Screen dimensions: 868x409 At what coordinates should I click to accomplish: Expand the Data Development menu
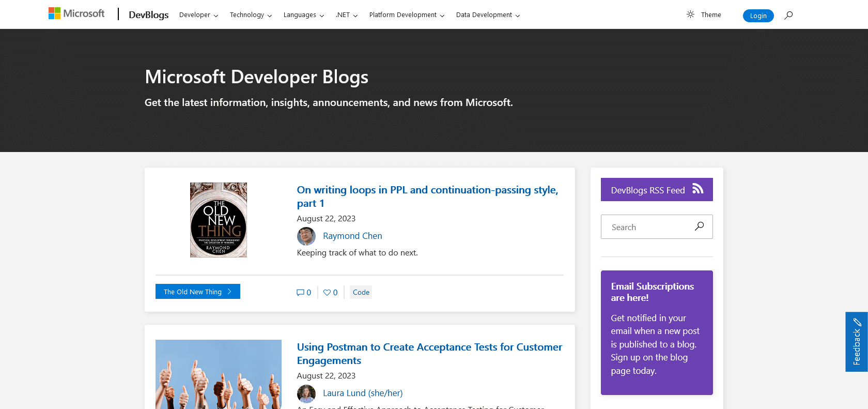pyautogui.click(x=488, y=15)
